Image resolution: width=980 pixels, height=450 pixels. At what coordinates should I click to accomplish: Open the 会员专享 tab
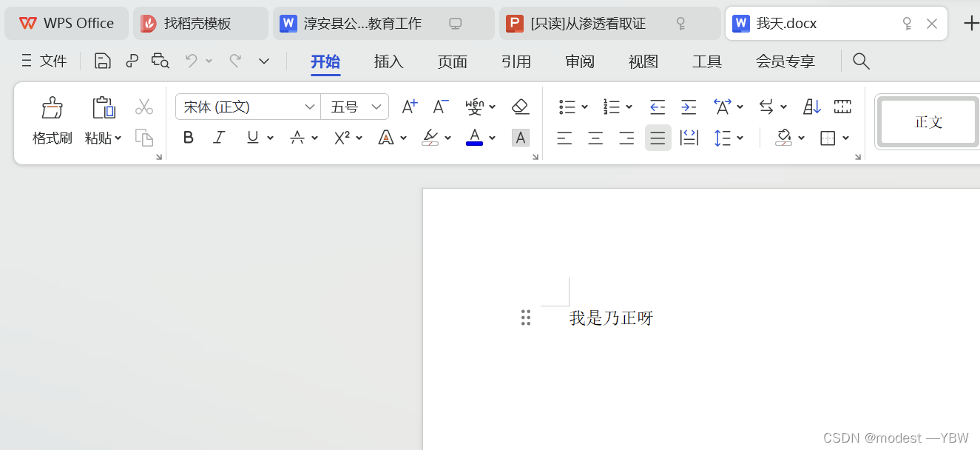point(785,61)
